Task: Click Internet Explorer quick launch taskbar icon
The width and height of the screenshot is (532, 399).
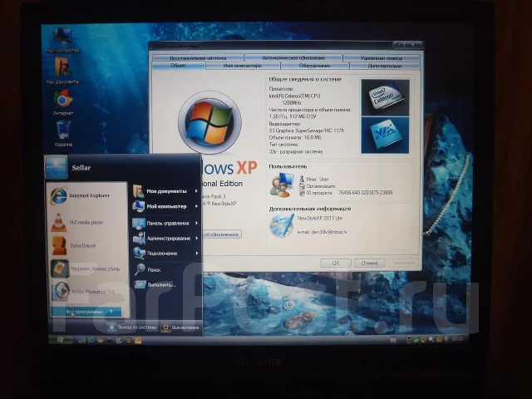Action: click(91, 340)
